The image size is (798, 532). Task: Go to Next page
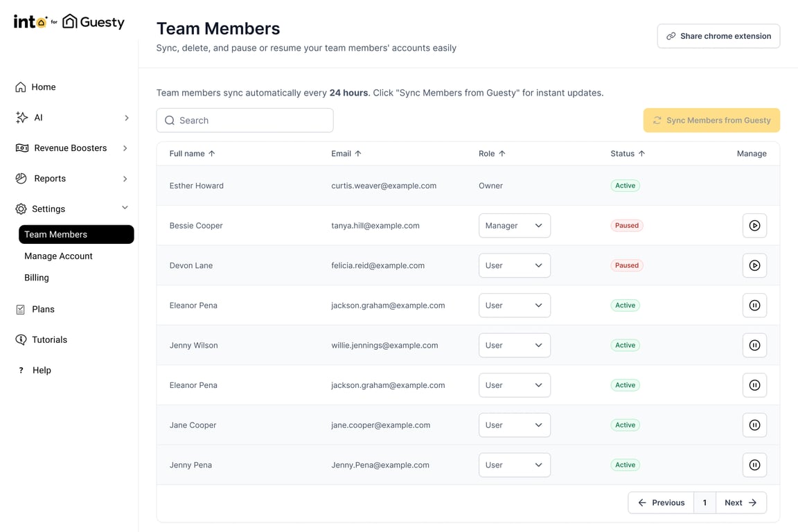[x=741, y=502]
